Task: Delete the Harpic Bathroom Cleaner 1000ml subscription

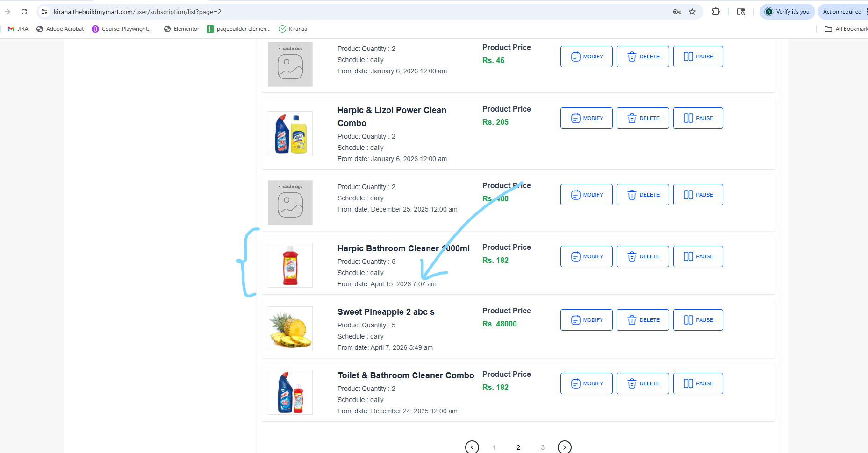Action: [x=643, y=256]
